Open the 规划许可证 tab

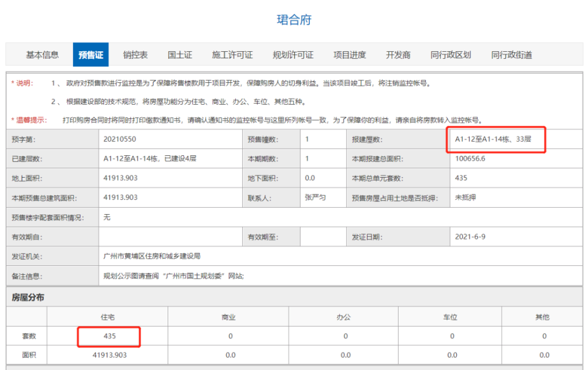(293, 55)
